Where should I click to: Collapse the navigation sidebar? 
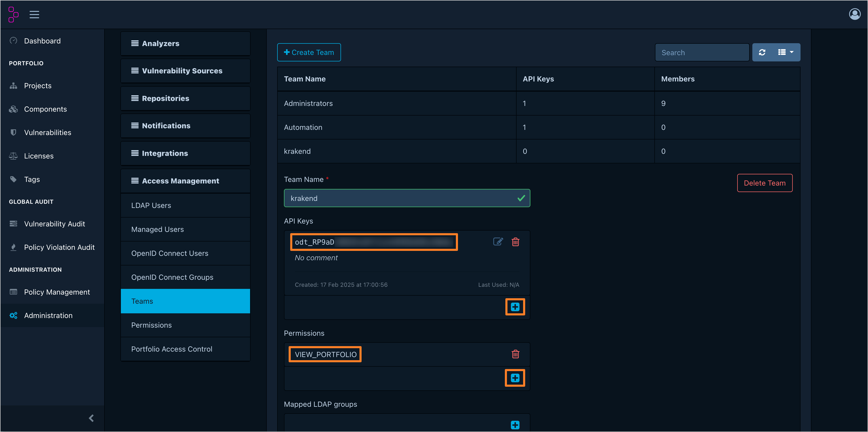(91, 418)
